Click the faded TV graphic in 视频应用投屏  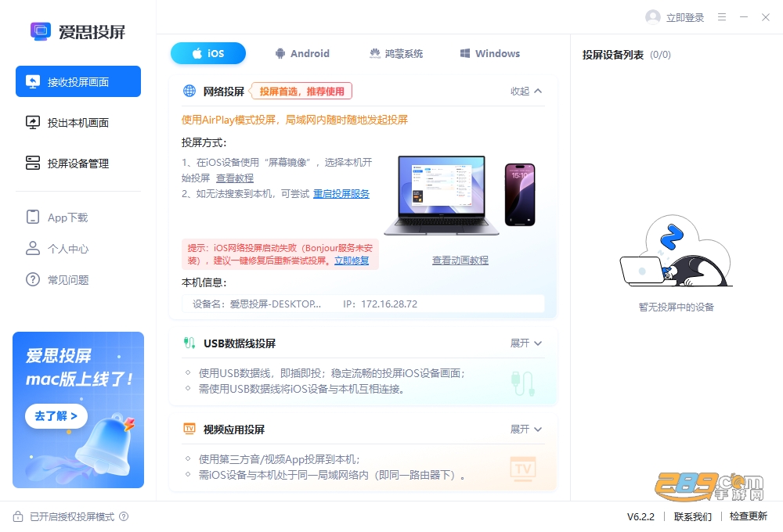click(523, 469)
